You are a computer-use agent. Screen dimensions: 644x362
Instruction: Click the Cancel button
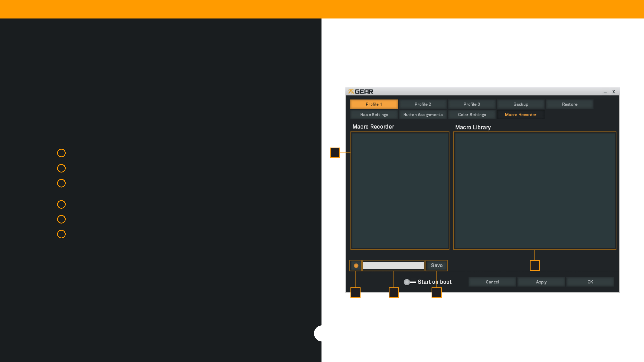[x=492, y=282]
